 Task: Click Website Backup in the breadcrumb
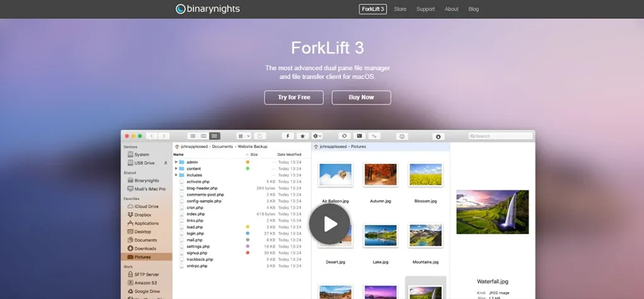(x=252, y=147)
